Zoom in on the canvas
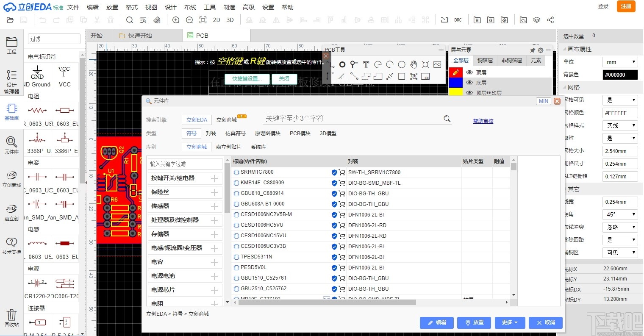The width and height of the screenshot is (644, 336). (176, 20)
